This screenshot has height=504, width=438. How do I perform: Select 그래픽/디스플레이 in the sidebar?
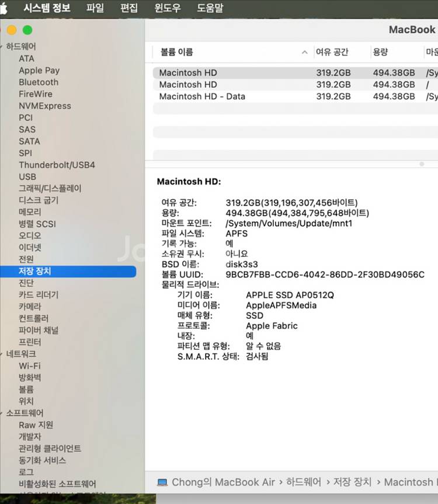coord(50,189)
